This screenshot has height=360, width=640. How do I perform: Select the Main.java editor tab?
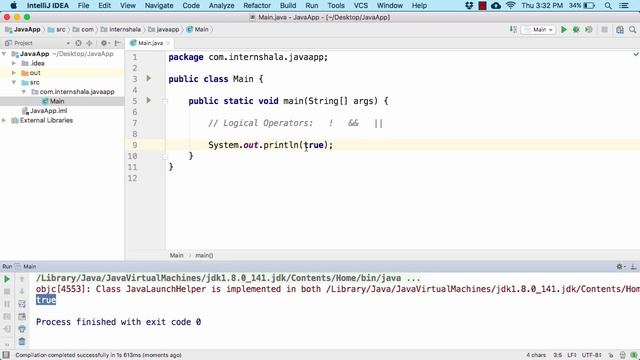tap(150, 43)
